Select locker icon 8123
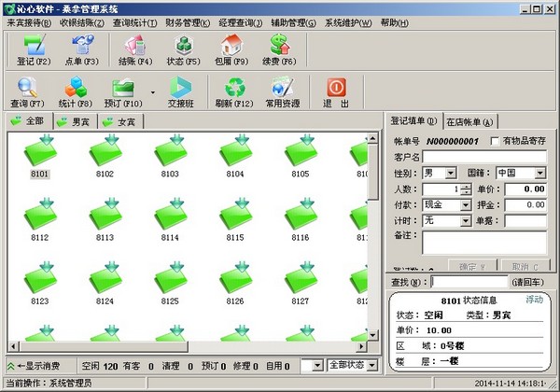The width and height of the screenshot is (560, 392). (x=40, y=283)
